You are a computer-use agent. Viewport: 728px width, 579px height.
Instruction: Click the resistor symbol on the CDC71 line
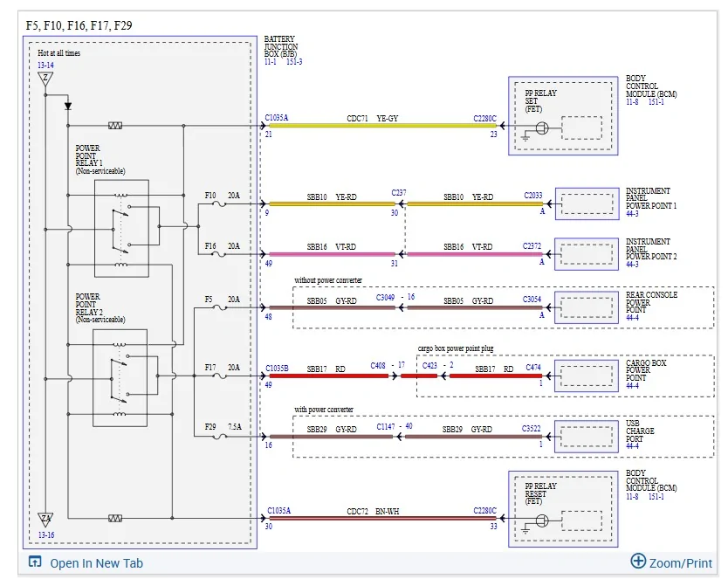click(x=115, y=126)
